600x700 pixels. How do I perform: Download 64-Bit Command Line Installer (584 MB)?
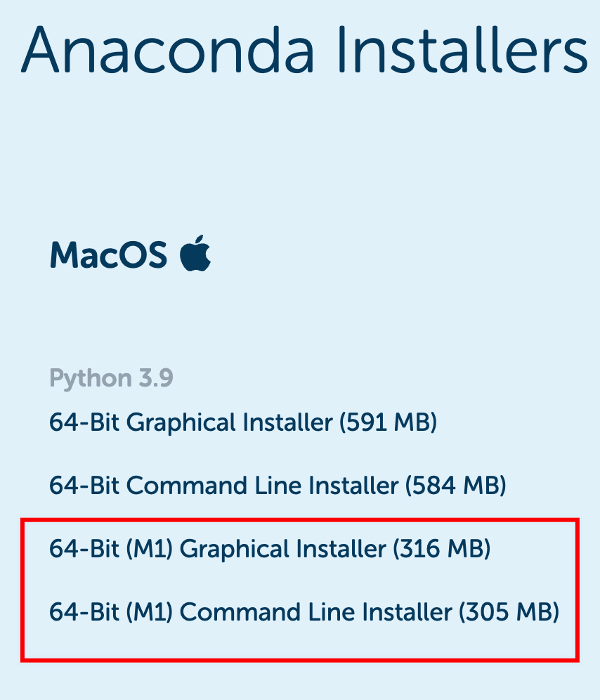click(278, 486)
